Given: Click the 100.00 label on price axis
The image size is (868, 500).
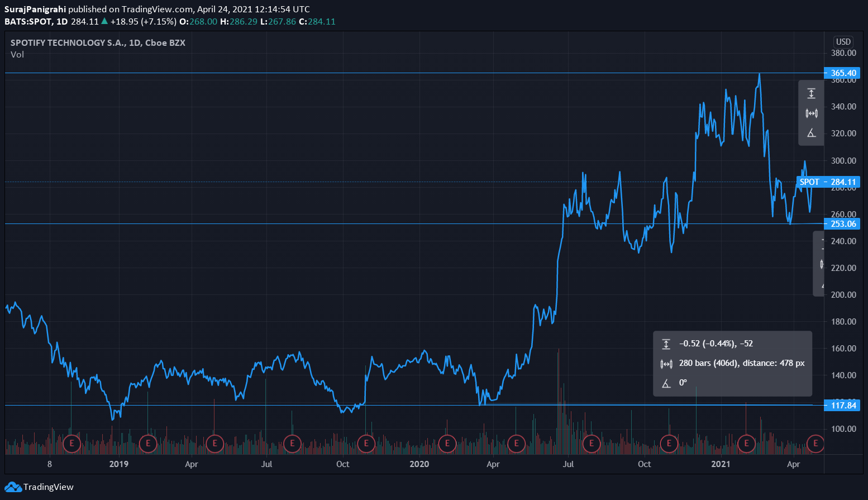Looking at the screenshot, I should tap(843, 429).
